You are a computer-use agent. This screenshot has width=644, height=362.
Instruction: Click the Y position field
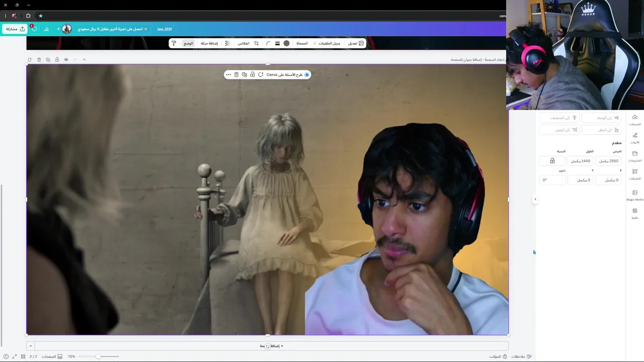580,180
